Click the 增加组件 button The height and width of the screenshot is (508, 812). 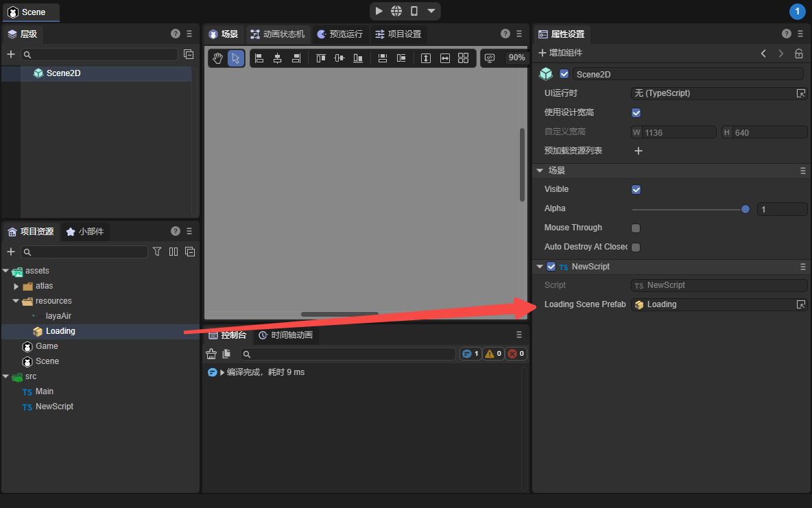(x=560, y=53)
